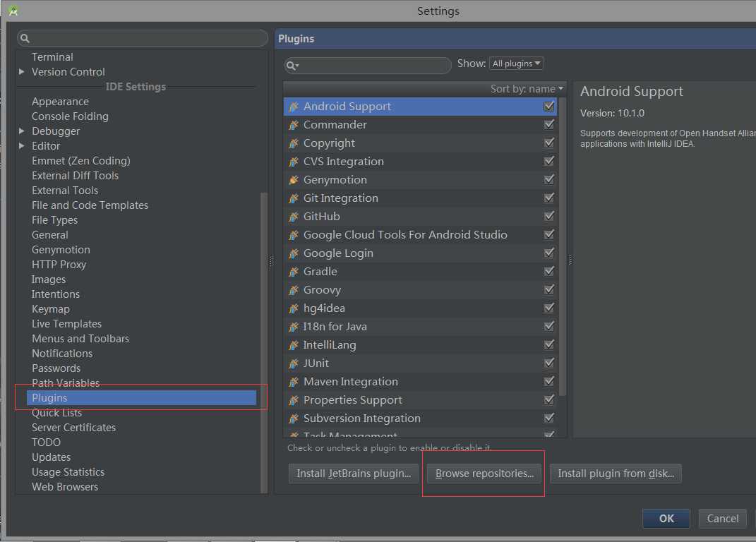Image resolution: width=756 pixels, height=542 pixels.
Task: Click the Android Studio logo in title bar
Action: point(13,11)
